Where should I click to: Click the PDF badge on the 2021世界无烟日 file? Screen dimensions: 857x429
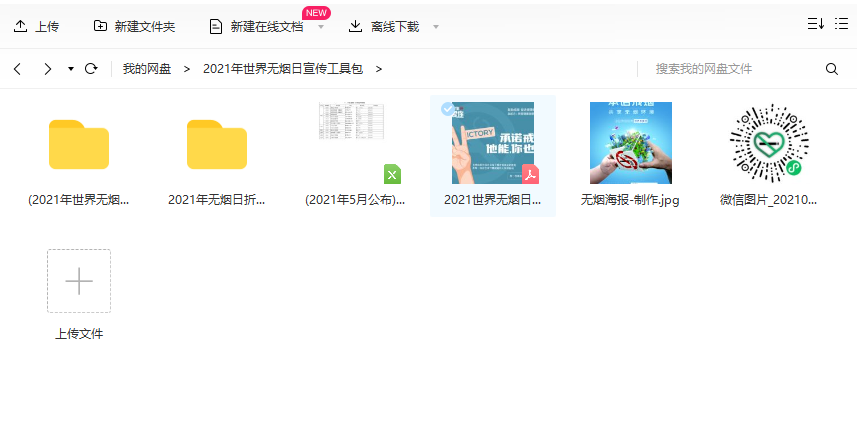530,174
